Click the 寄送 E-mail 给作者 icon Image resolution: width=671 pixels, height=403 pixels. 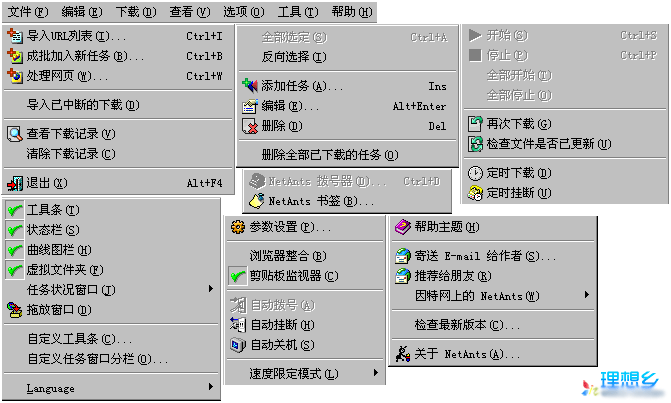[x=403, y=256]
